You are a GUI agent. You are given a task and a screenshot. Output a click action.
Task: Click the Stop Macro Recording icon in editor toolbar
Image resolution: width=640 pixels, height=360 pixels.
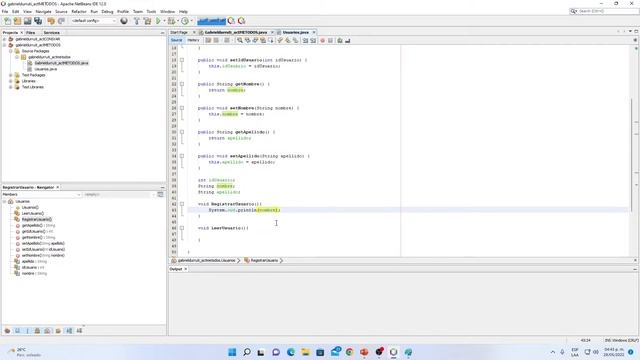click(x=330, y=40)
